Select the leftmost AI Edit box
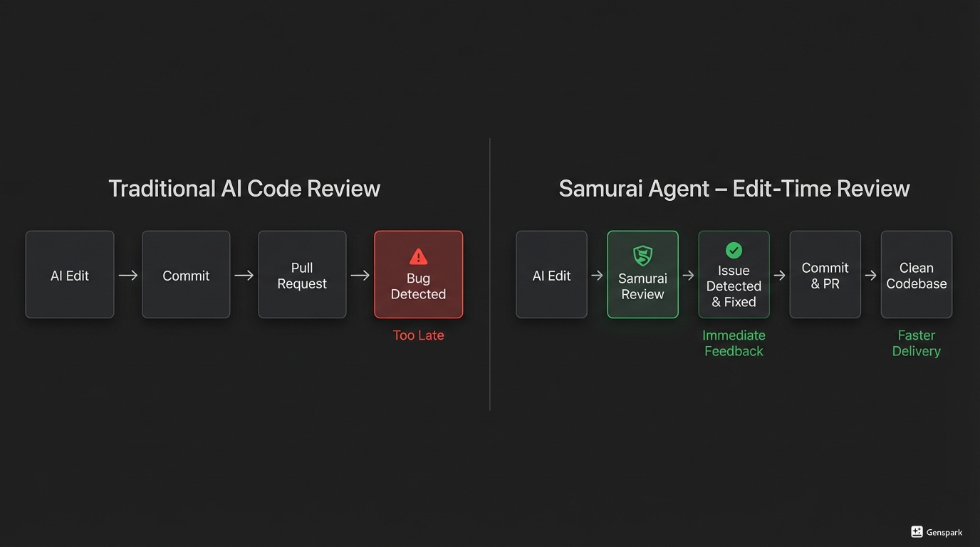The height and width of the screenshot is (547, 980). [x=69, y=274]
